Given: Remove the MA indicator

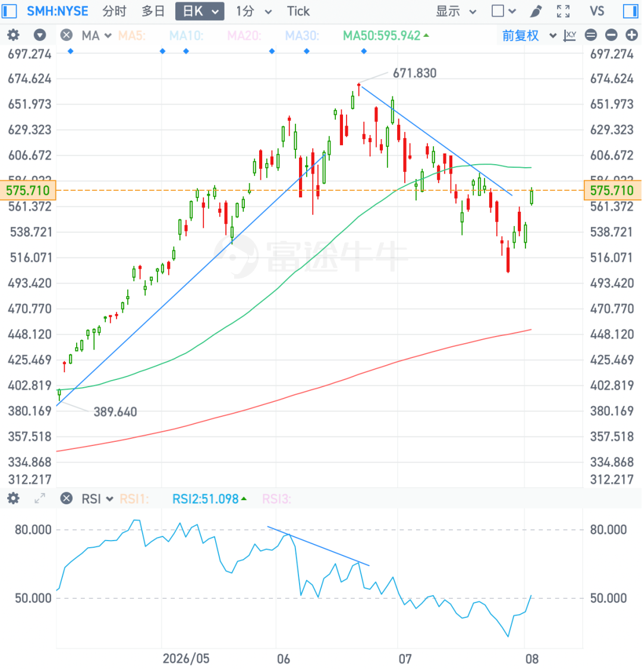Looking at the screenshot, I should tap(67, 34).
